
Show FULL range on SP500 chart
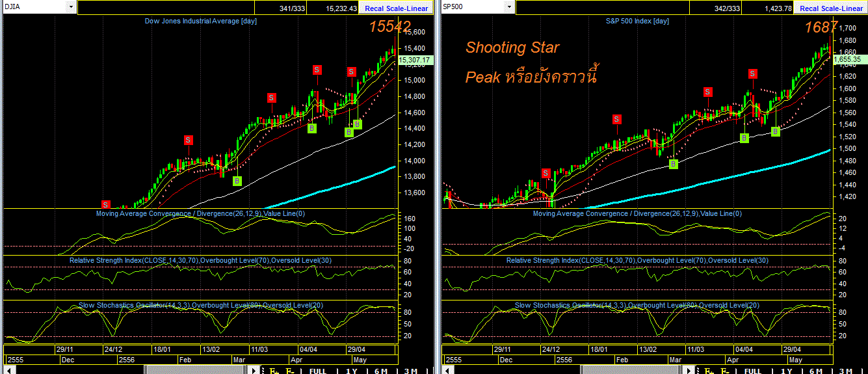point(753,371)
